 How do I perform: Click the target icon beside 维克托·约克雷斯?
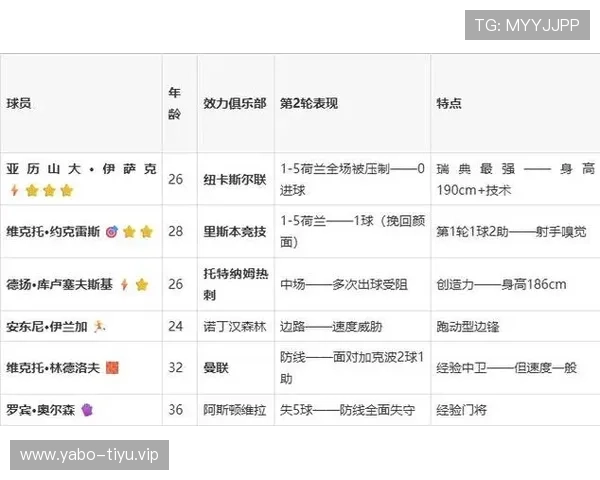112,232
